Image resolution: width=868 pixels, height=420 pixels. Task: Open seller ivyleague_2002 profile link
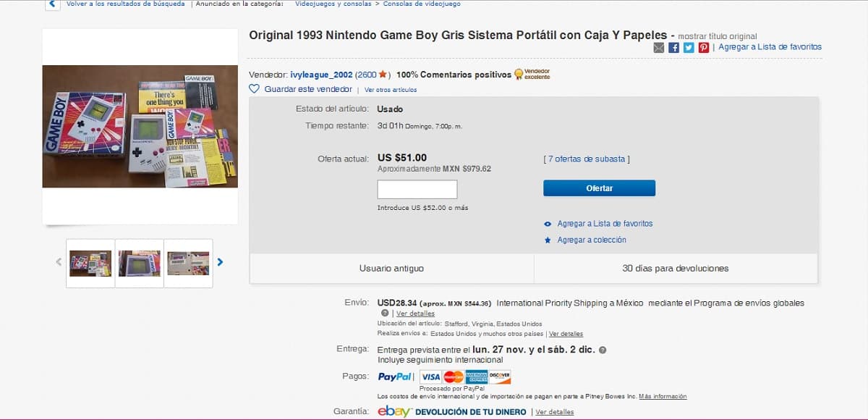click(x=321, y=75)
